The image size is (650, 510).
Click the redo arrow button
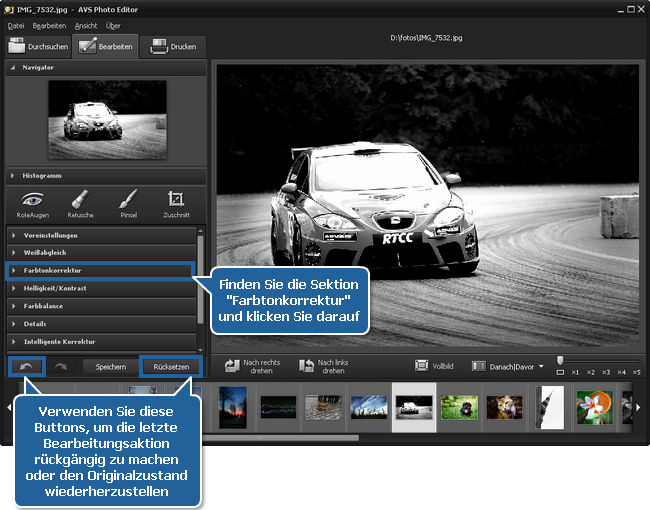click(x=60, y=366)
